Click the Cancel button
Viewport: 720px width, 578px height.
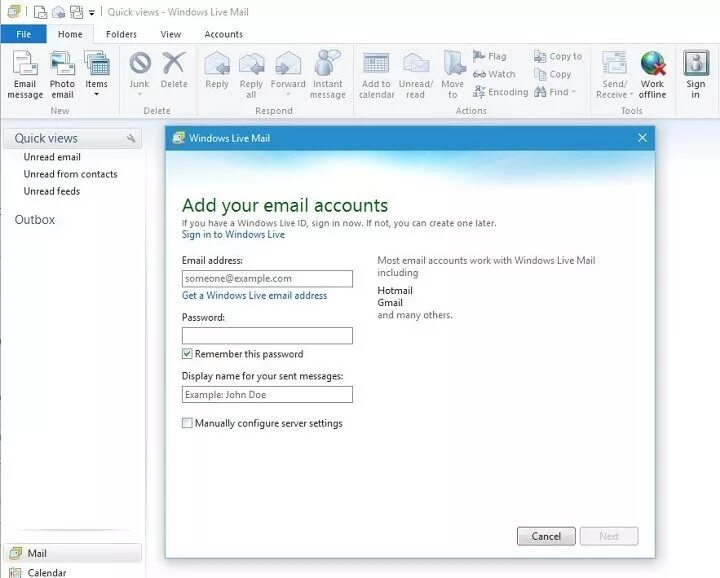(546, 536)
